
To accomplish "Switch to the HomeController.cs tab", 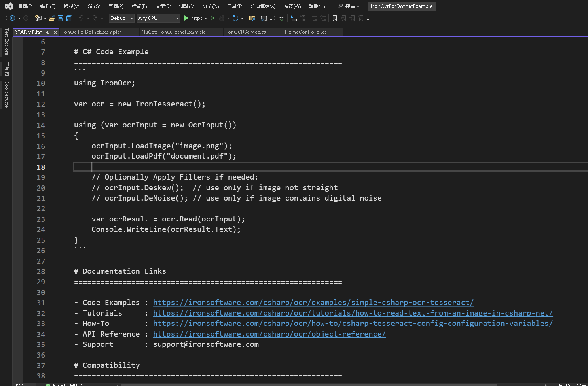I will click(x=305, y=32).
